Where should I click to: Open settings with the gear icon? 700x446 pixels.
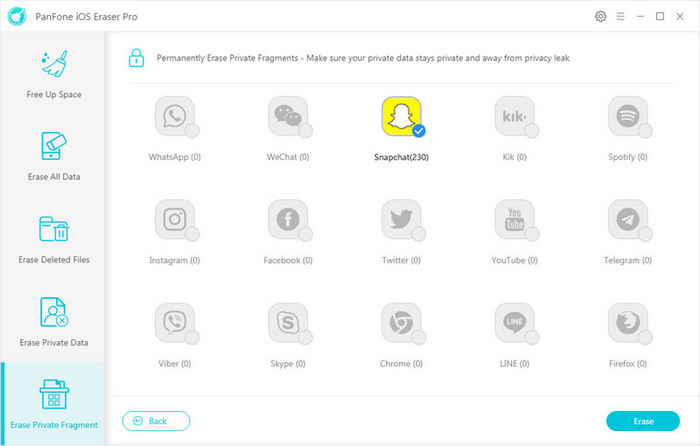tap(600, 17)
